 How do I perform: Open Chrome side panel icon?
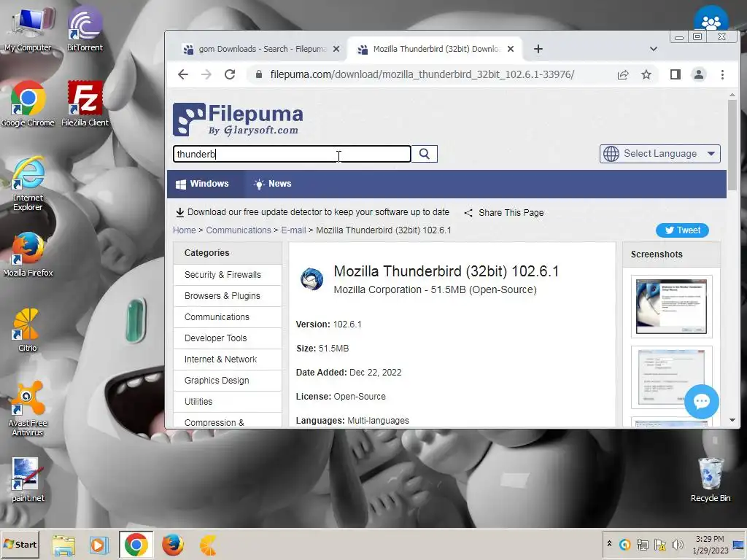[675, 74]
